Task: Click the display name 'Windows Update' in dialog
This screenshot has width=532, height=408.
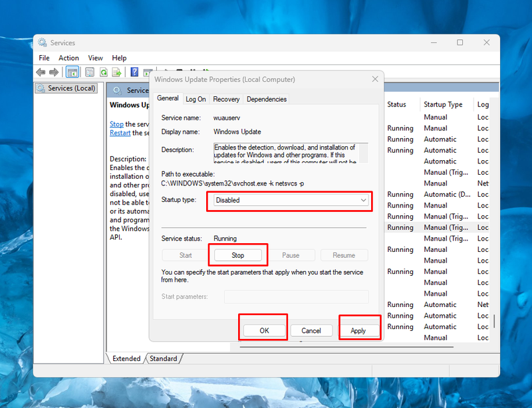Action: (237, 132)
